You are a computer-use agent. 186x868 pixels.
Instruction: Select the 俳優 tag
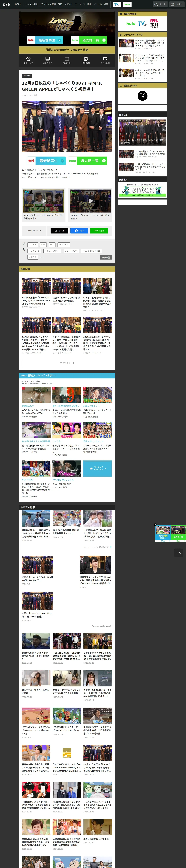(43, 245)
